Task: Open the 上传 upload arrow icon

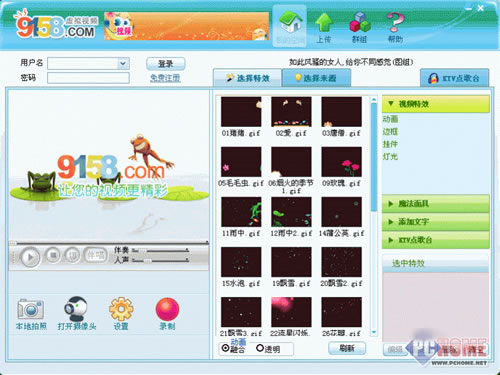Action: coord(324,23)
